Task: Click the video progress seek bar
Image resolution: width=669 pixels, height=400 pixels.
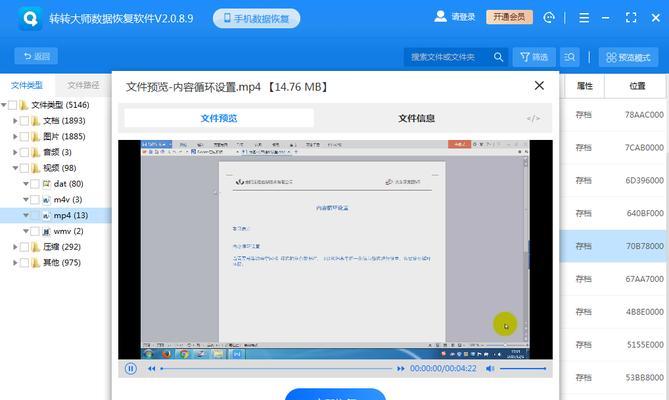Action: pyautogui.click(x=276, y=368)
